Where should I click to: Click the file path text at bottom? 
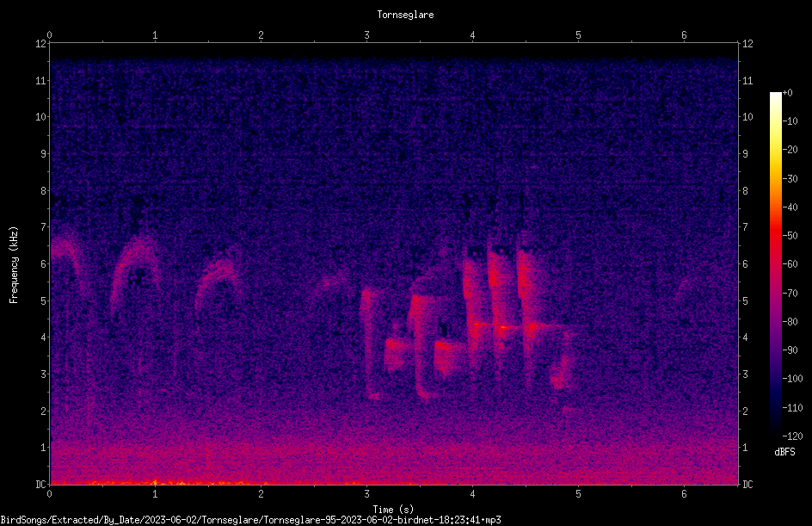[x=250, y=520]
